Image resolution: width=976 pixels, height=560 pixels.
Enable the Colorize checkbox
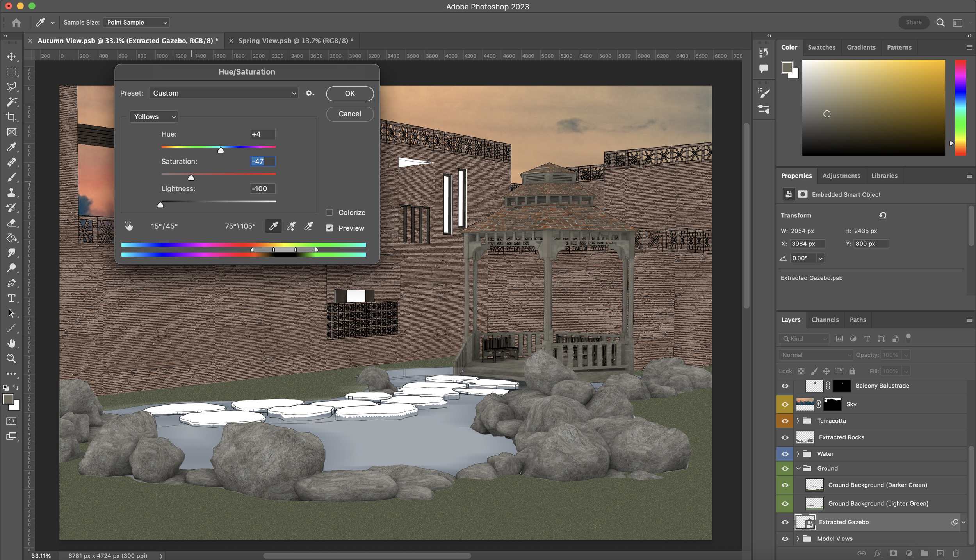(x=329, y=212)
